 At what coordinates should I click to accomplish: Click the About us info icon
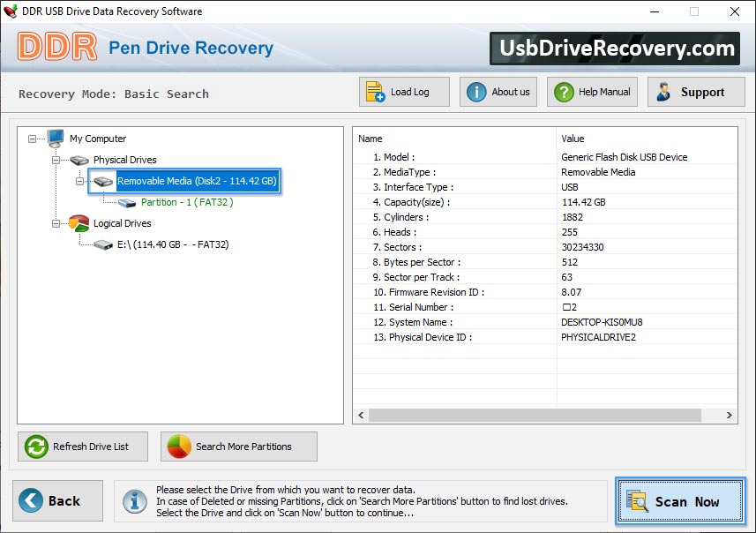click(476, 92)
